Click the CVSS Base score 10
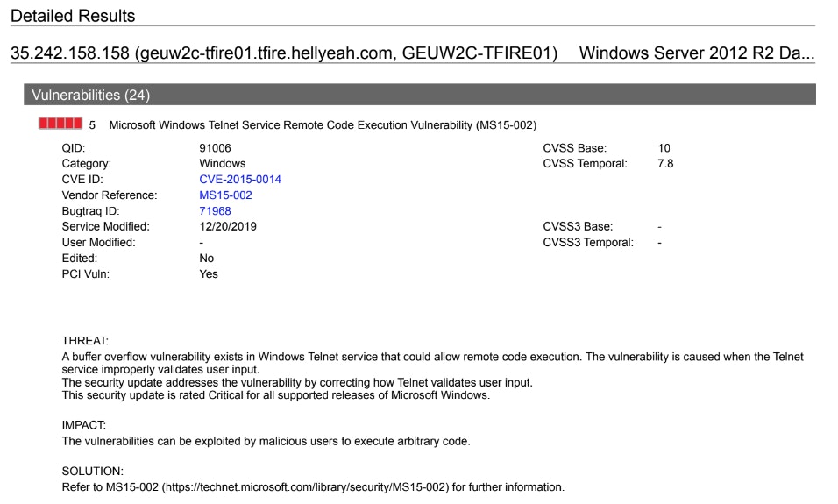The width and height of the screenshot is (838, 504). 664,148
